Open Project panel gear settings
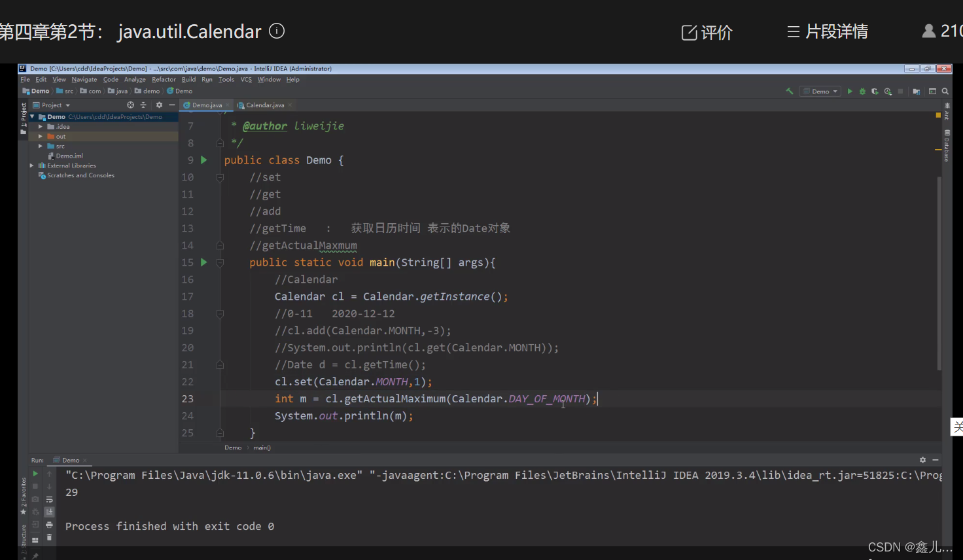 tap(159, 105)
